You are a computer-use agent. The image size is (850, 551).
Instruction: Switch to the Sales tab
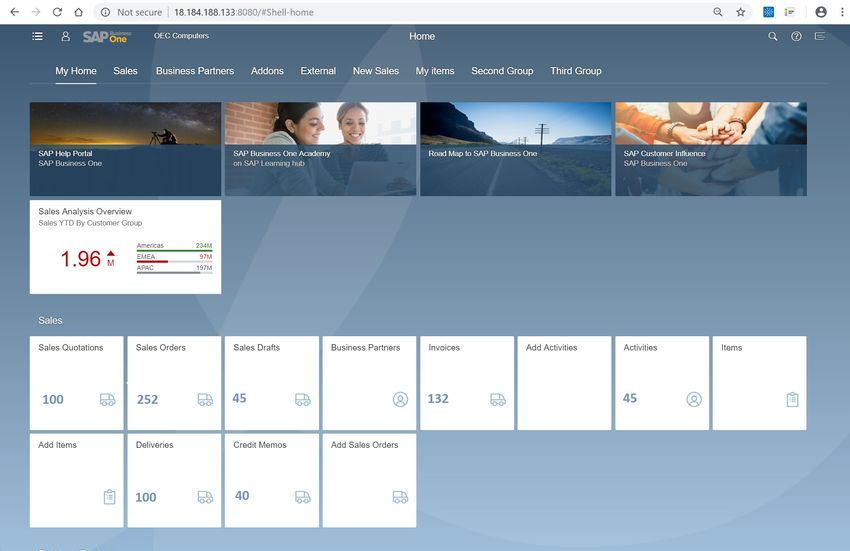click(x=125, y=71)
